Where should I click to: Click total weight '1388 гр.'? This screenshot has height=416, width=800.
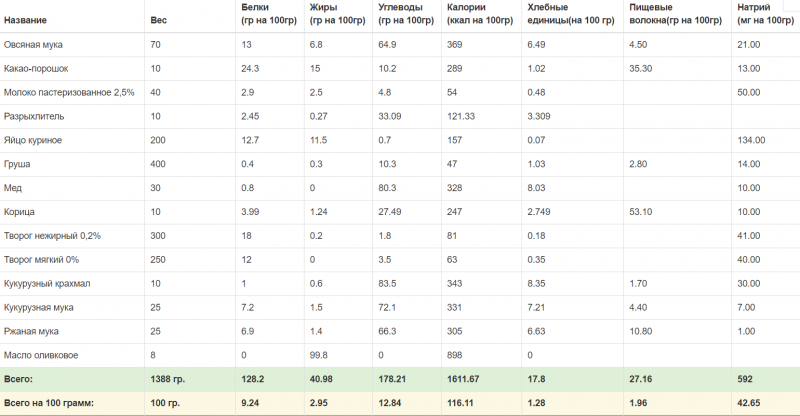click(168, 379)
